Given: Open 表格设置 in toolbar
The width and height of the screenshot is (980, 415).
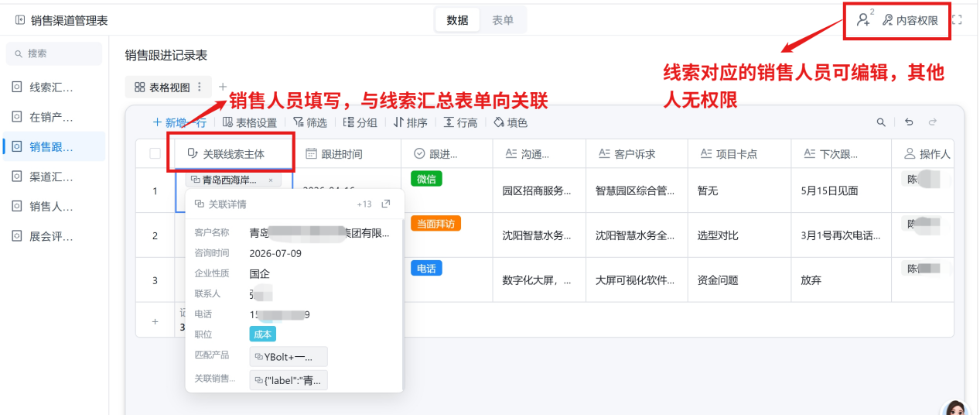Looking at the screenshot, I should point(249,122).
